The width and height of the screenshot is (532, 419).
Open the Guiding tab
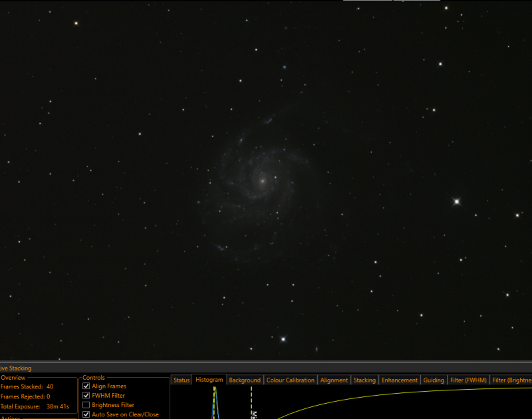[x=434, y=380]
